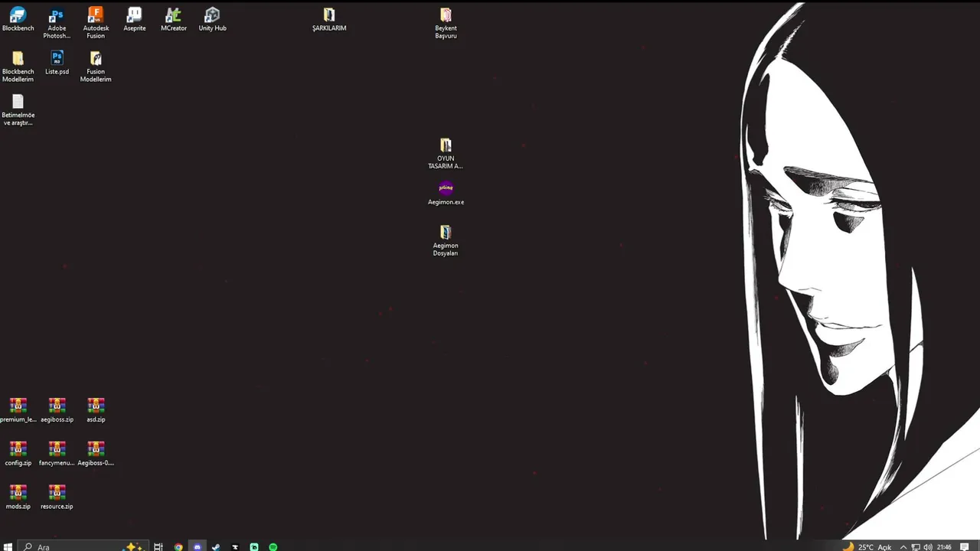Select the asd.zip archive
The height and width of the screenshot is (551, 980).
tap(96, 411)
